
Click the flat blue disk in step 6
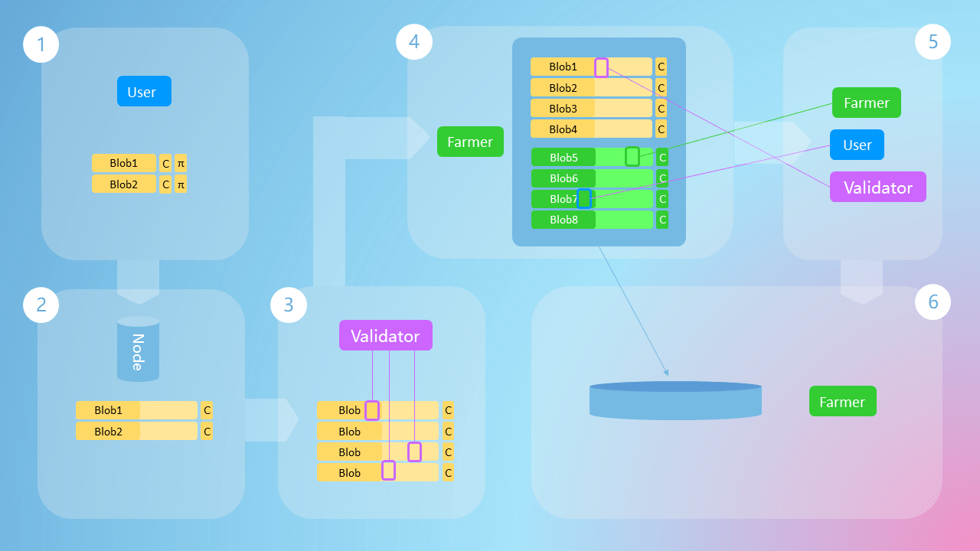coord(675,400)
